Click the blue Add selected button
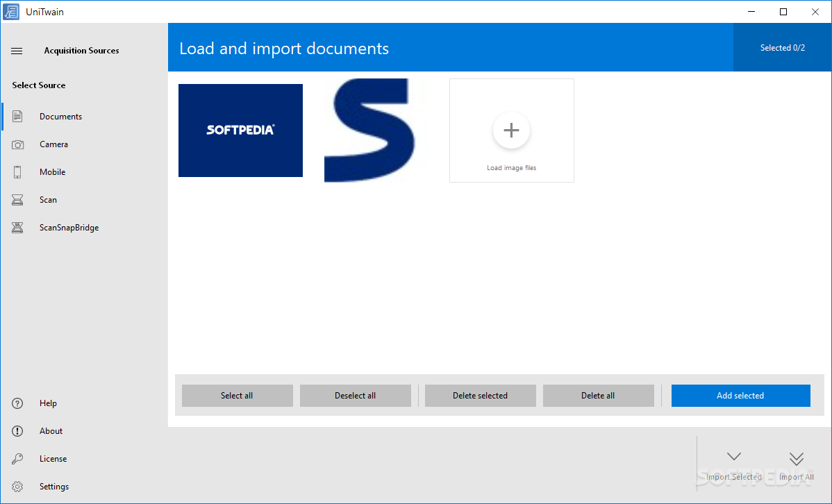 tap(741, 396)
